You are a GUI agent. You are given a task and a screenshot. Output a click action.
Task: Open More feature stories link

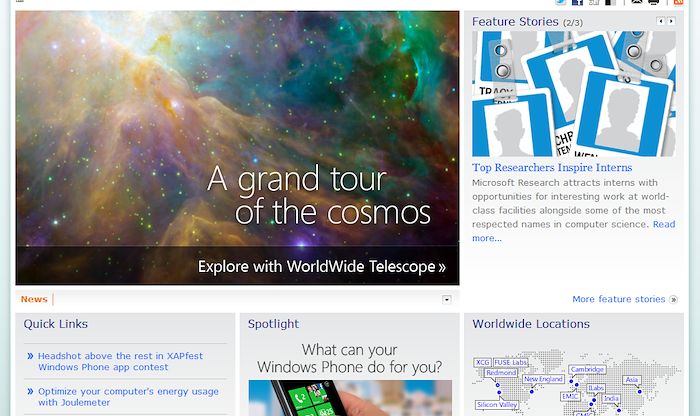(619, 299)
